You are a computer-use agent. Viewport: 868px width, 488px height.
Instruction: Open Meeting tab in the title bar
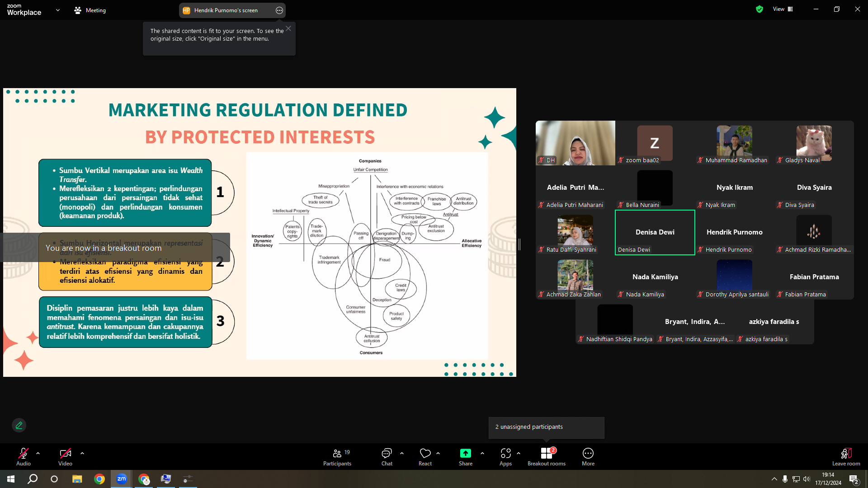90,10
